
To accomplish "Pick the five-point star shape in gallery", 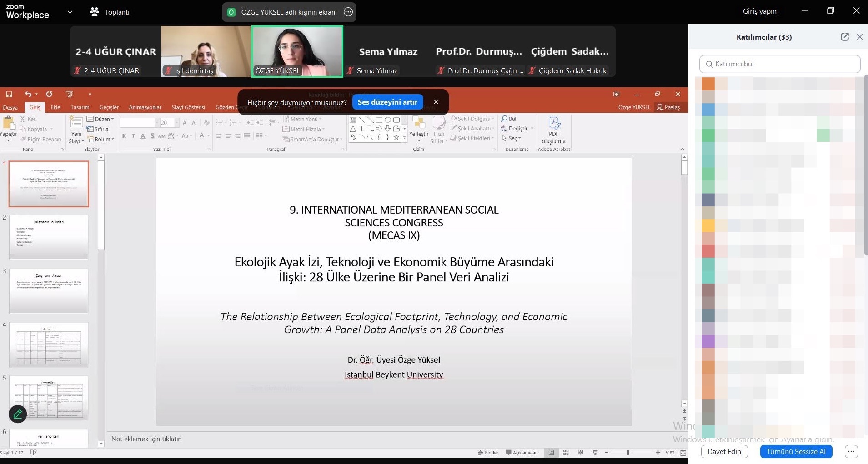I will [396, 137].
